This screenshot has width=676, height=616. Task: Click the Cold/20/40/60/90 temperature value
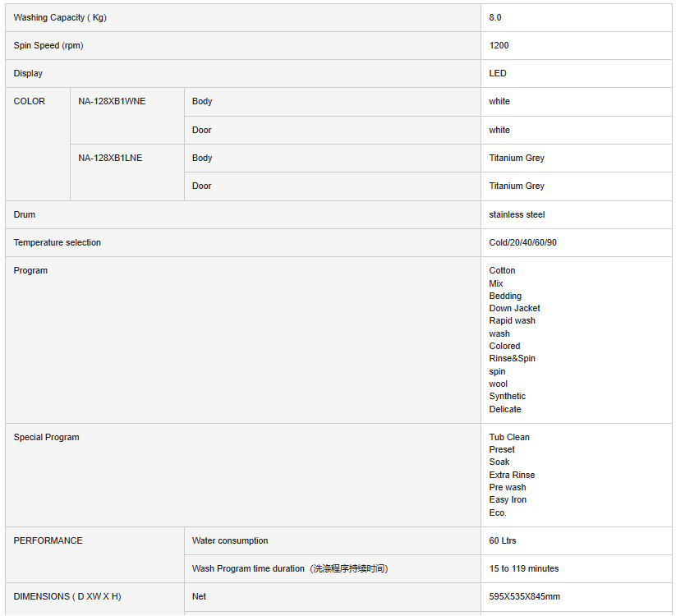point(522,242)
